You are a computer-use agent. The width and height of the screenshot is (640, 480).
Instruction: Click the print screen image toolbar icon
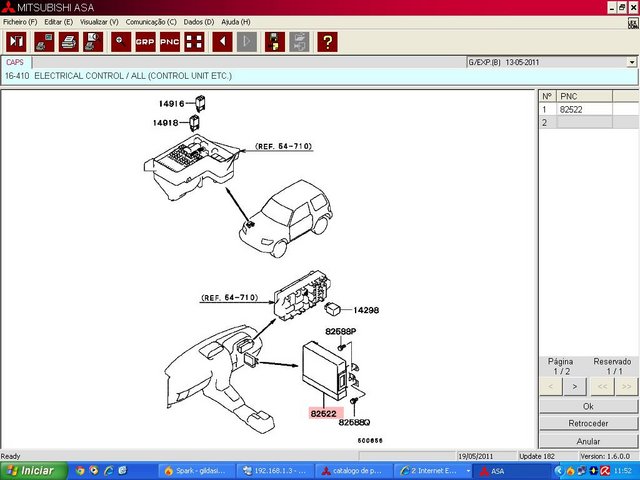tap(44, 42)
